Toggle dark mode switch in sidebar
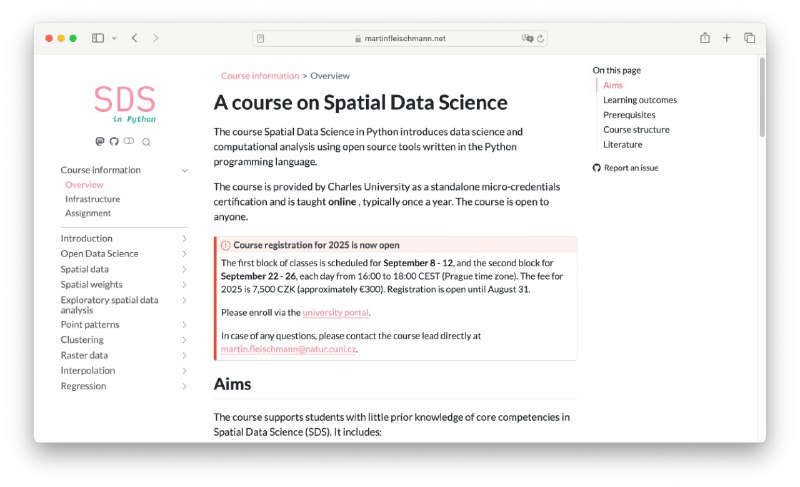This screenshot has width=800, height=487. coord(129,141)
